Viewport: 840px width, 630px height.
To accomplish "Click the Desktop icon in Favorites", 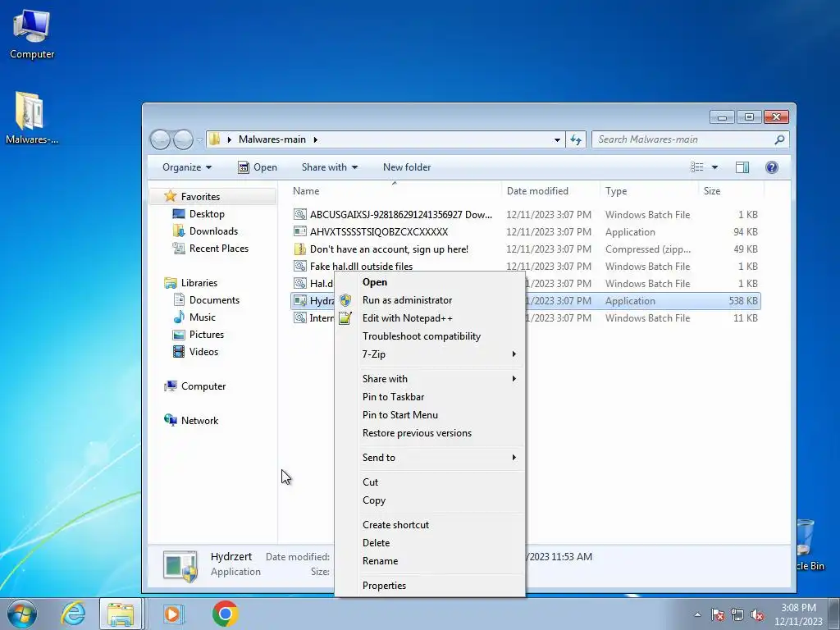I will [x=178, y=214].
